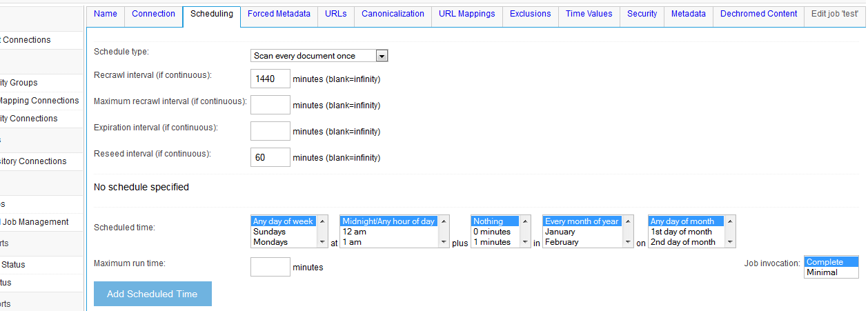Click the Maximum recrawl interval field
The height and width of the screenshot is (311, 868).
tap(270, 105)
